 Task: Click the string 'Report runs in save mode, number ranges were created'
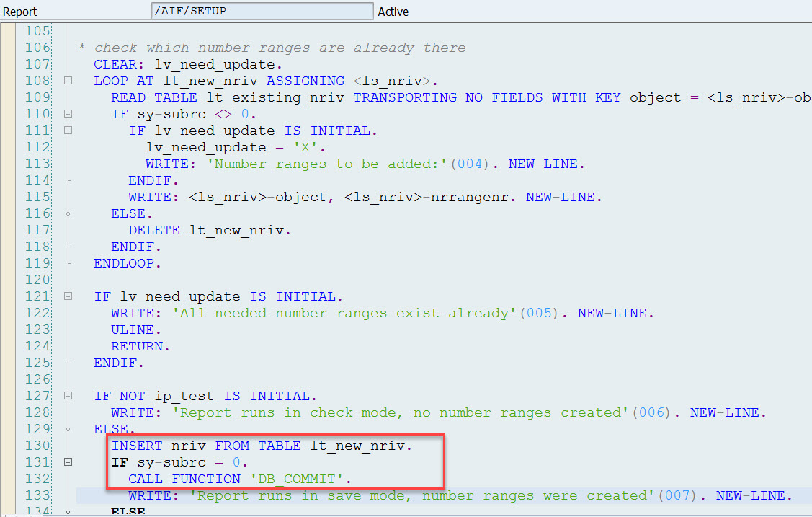[x=422, y=495]
